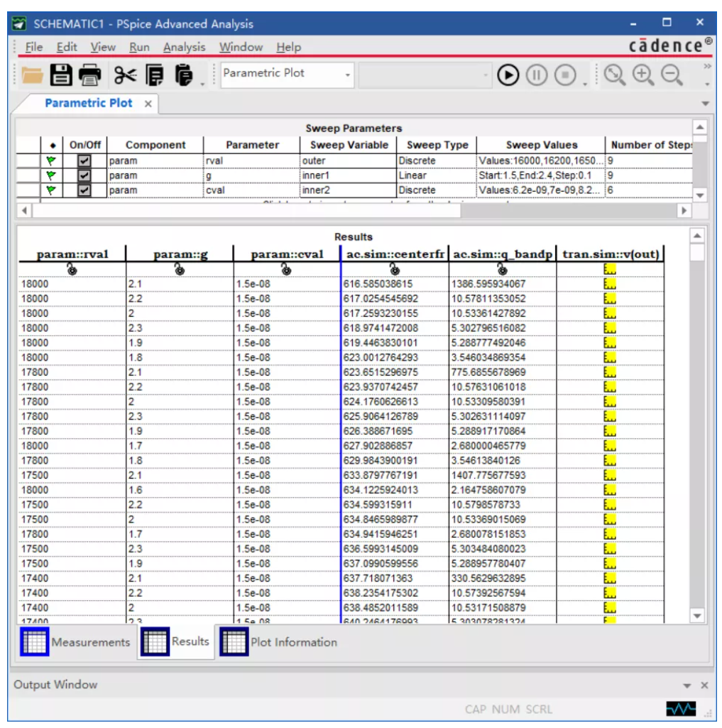Click the lock icon under param::rval
Screen dimensions: 722x728
[72, 269]
